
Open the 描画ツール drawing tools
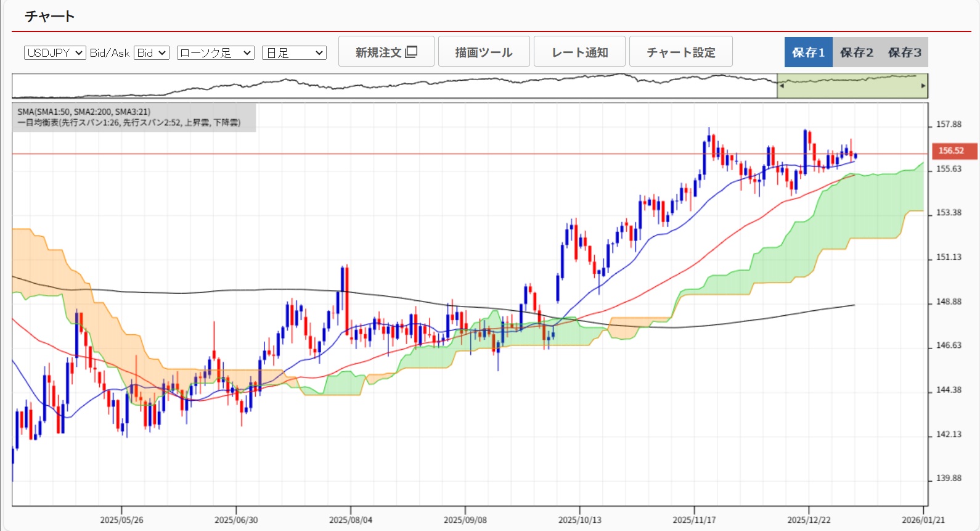click(484, 52)
